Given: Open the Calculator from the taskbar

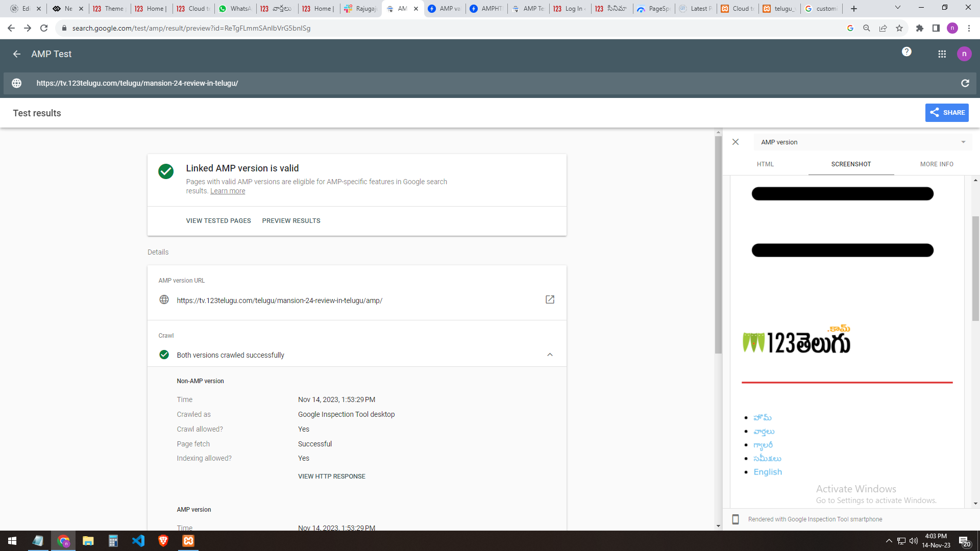Looking at the screenshot, I should pos(113,541).
